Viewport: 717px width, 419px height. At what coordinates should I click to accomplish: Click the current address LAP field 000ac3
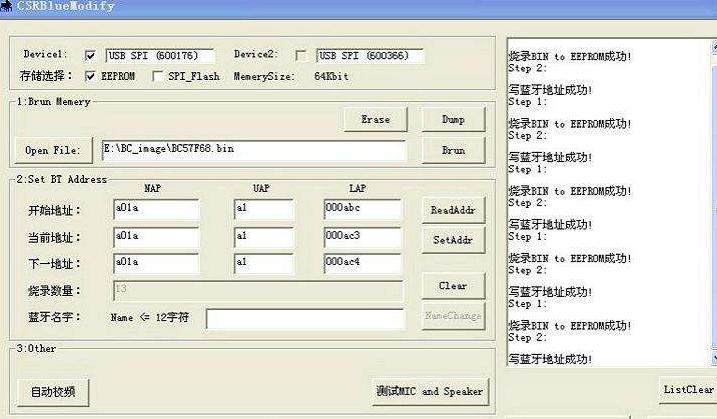362,237
